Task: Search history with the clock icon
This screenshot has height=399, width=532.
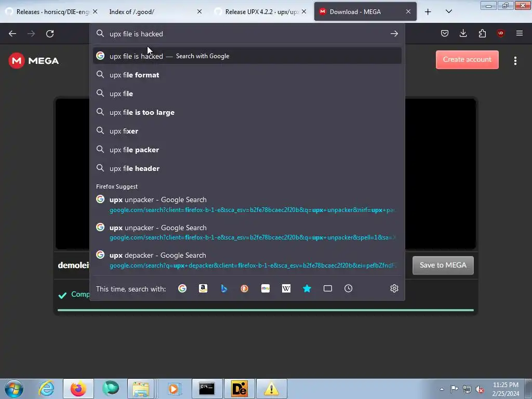Action: point(349,288)
